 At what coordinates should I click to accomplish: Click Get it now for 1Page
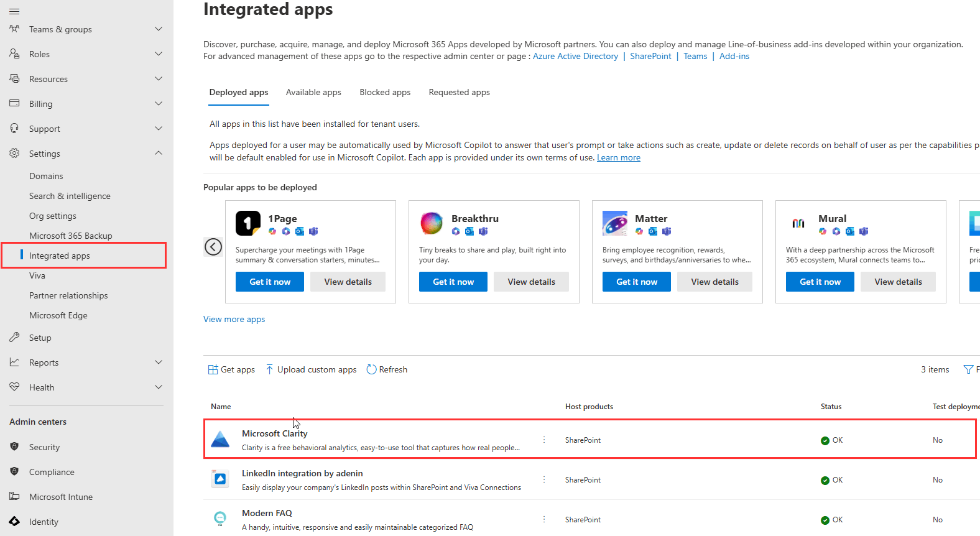pos(270,282)
